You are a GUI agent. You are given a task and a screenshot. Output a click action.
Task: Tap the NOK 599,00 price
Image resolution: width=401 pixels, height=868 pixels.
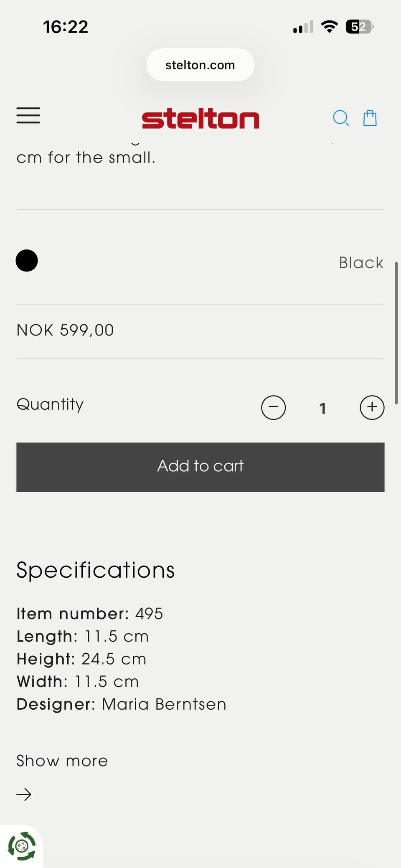(x=65, y=330)
